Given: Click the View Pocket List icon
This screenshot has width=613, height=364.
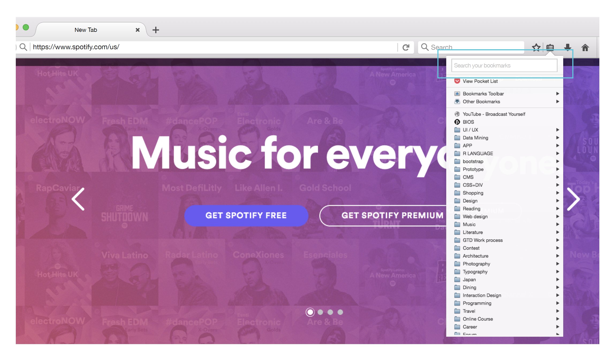Looking at the screenshot, I should click(x=457, y=81).
